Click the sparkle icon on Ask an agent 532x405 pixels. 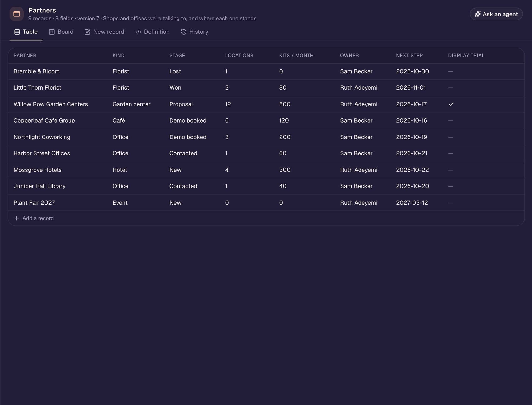[478, 14]
